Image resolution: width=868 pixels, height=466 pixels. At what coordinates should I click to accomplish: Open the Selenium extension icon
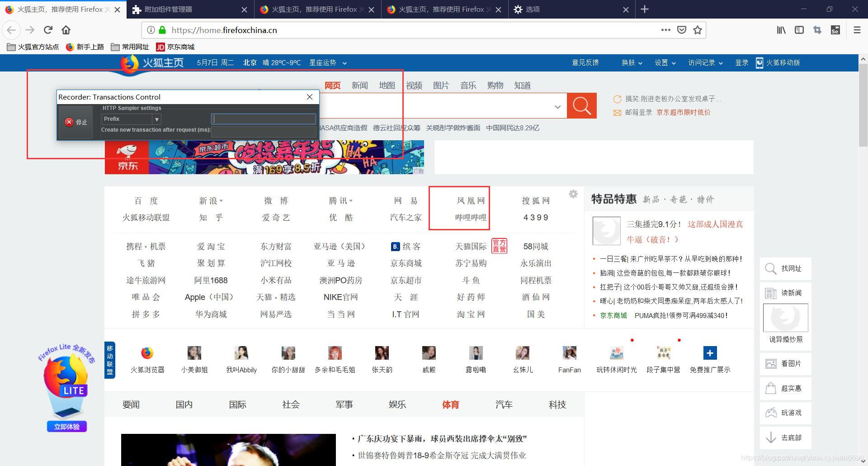(x=835, y=30)
